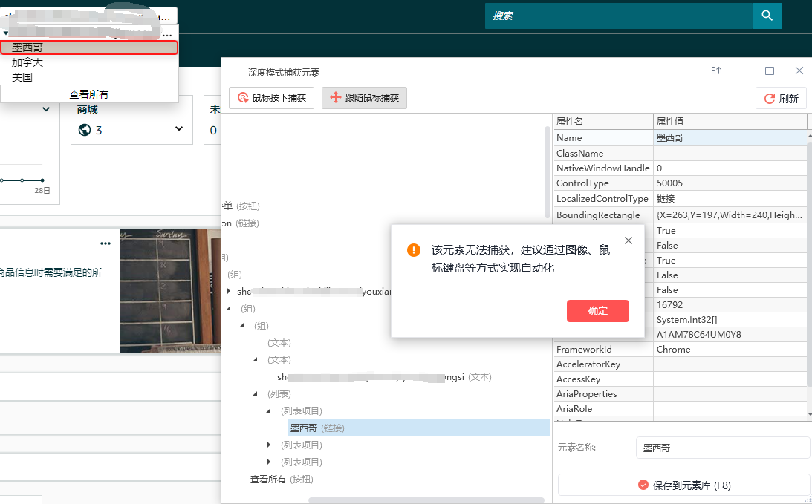Select 美国 from the dropdown list
The width and height of the screenshot is (812, 504).
[22, 77]
